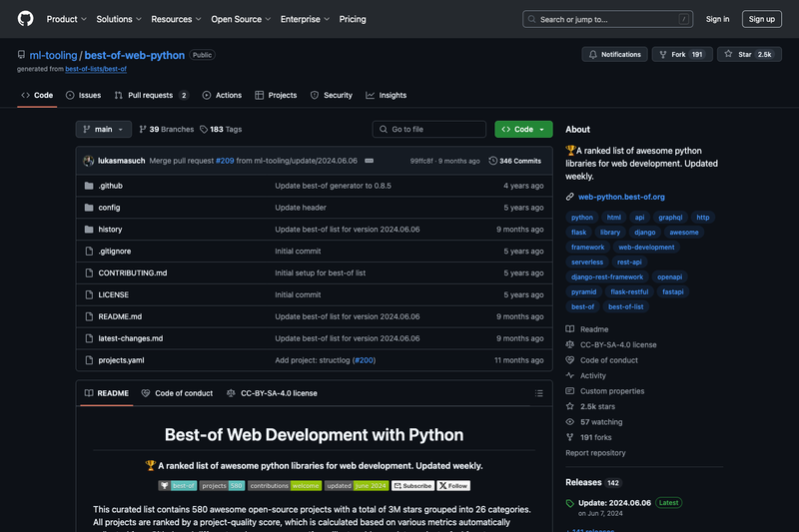This screenshot has height=532, width=799.
Task: Click the django topic tag
Action: tap(644, 233)
